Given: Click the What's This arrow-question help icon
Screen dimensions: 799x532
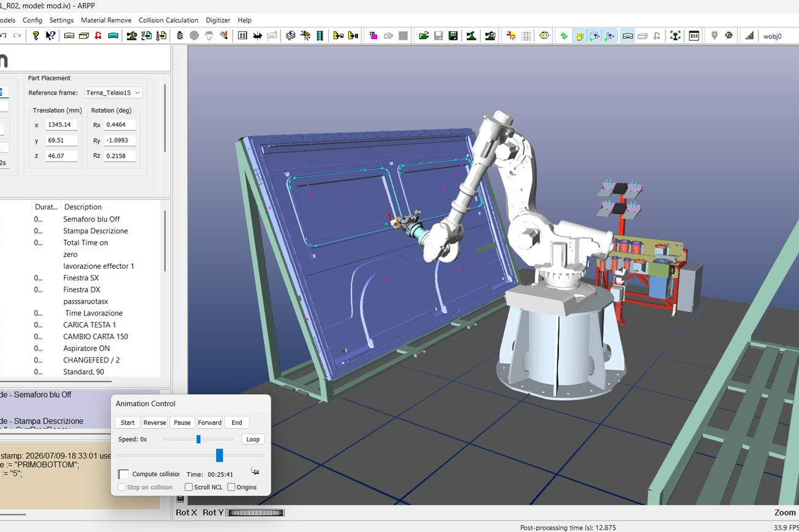Looking at the screenshot, I should click(x=51, y=36).
